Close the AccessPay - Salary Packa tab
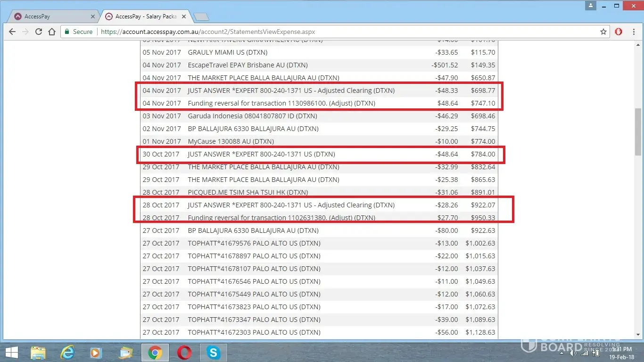 coord(184,16)
